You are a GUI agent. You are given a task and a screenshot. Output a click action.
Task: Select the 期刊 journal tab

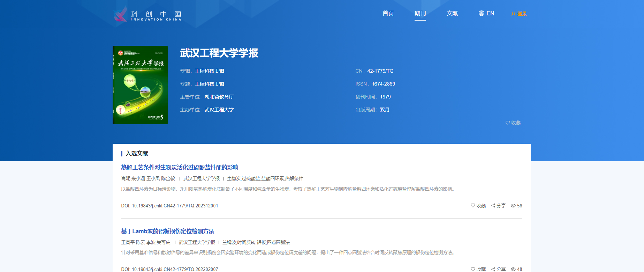click(x=420, y=13)
